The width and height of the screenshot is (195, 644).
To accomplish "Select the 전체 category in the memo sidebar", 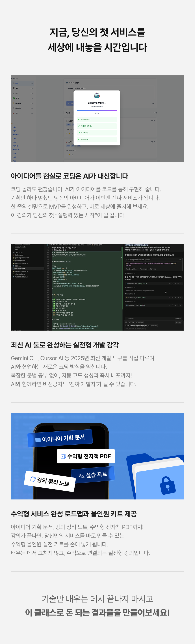I will tap(17, 83).
